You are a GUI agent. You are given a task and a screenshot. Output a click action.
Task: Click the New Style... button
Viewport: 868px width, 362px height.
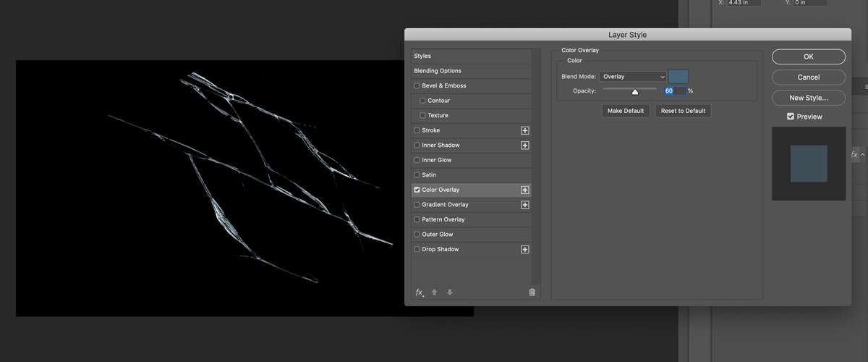tap(809, 97)
